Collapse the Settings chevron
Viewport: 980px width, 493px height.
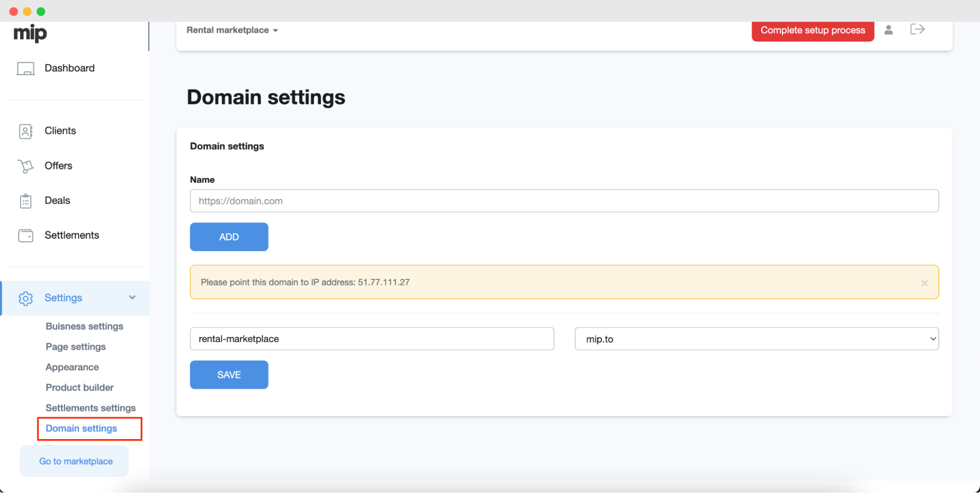(132, 297)
